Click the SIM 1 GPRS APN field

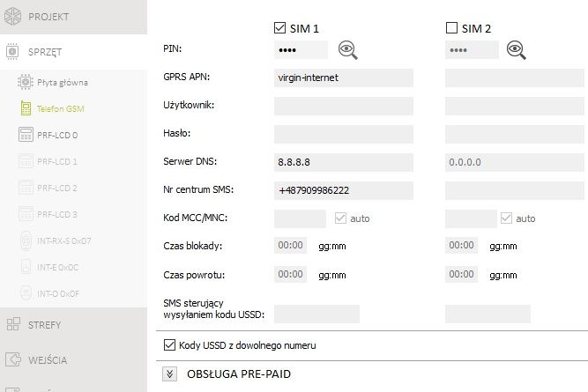tap(344, 78)
